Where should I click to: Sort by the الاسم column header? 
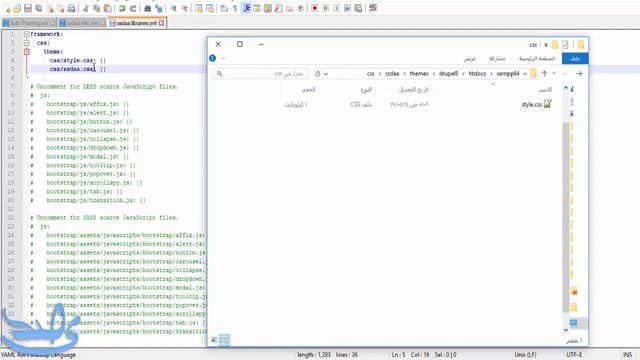(545, 89)
